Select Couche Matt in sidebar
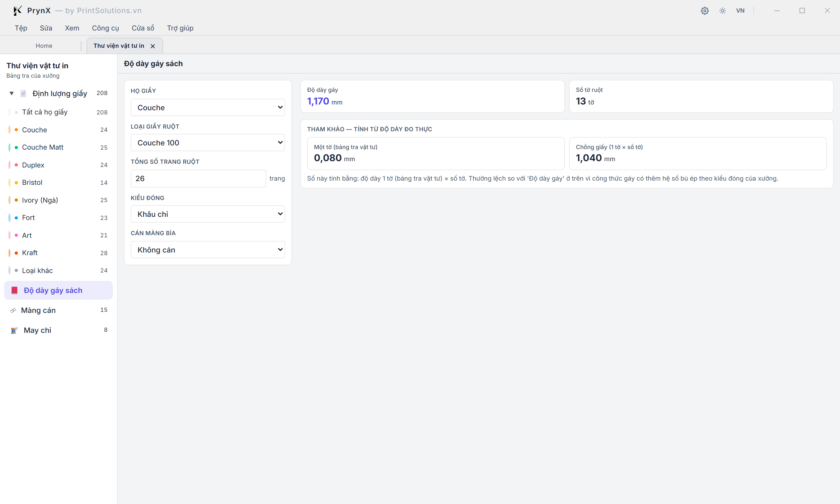 click(x=58, y=148)
